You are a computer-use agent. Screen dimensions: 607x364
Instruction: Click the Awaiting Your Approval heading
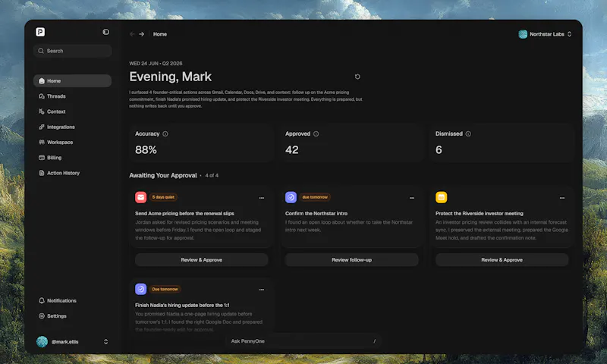coord(163,175)
